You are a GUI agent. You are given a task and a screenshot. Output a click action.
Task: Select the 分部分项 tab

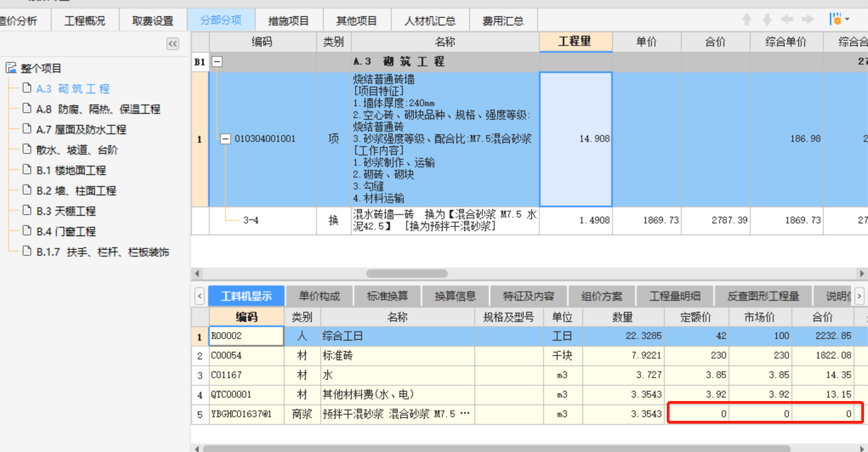coord(221,20)
